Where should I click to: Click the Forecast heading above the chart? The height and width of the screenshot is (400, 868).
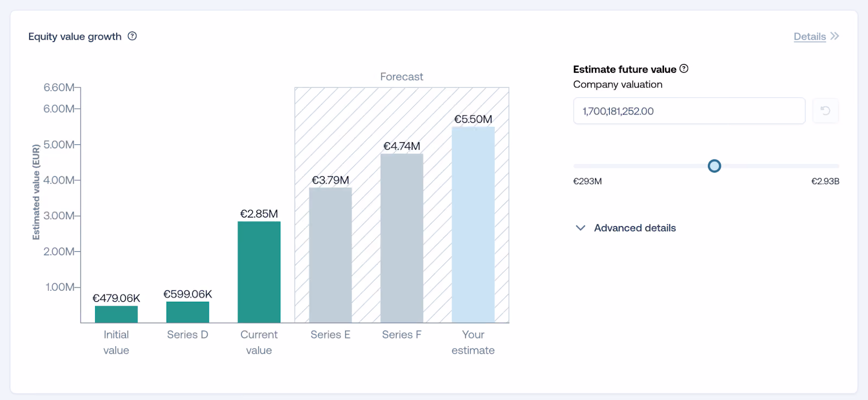[x=401, y=77]
